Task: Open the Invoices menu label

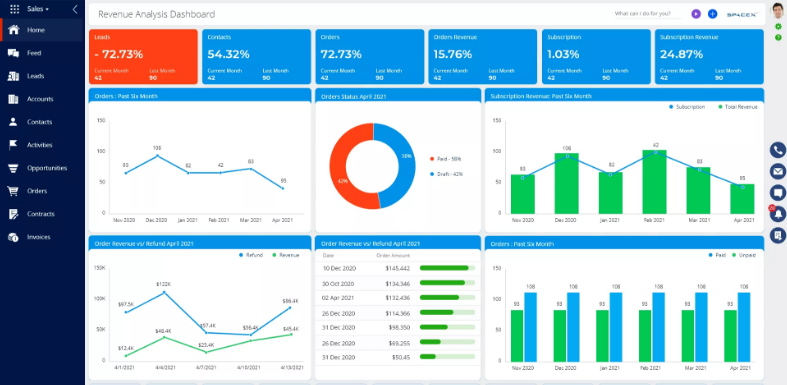Action: pyautogui.click(x=39, y=237)
